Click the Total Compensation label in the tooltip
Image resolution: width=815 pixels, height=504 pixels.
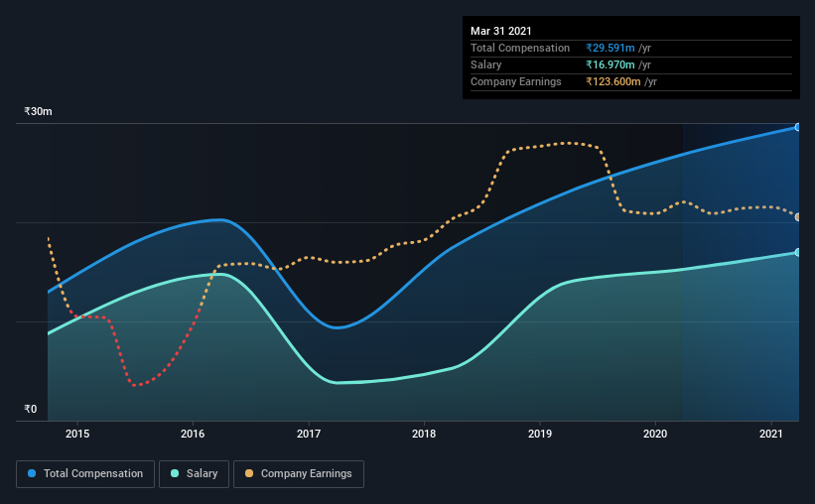[x=520, y=48]
